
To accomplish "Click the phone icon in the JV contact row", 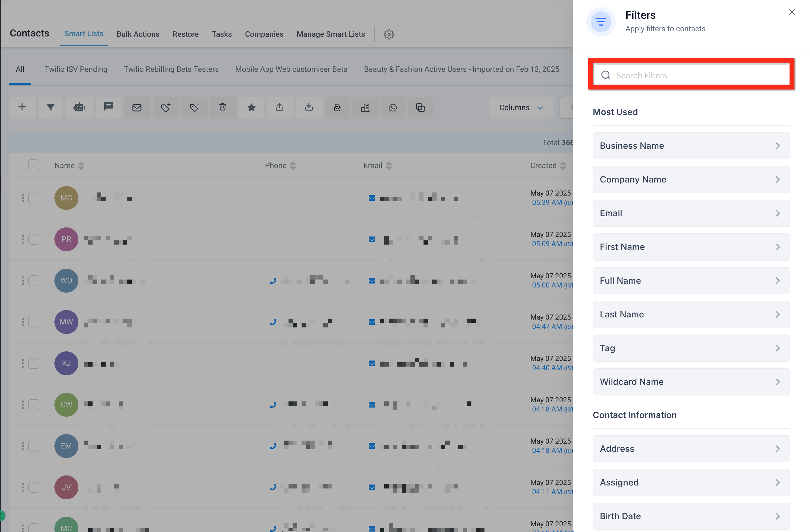I will 273,487.
